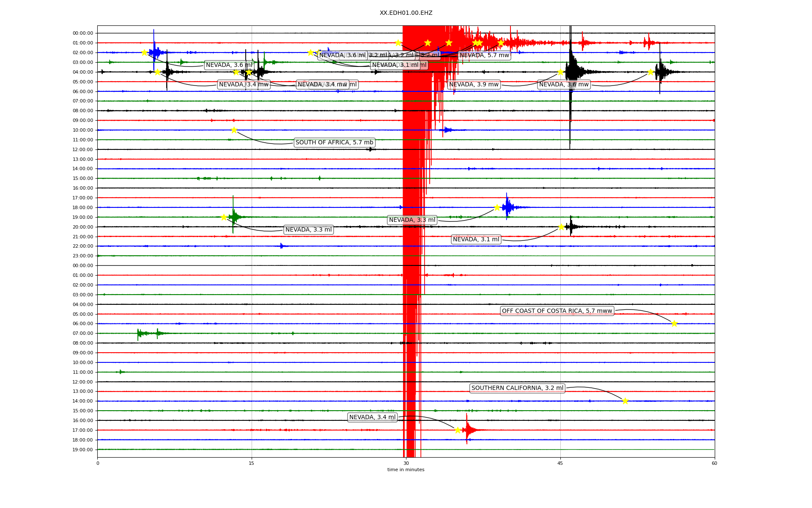Select the 45 minute tick label
This screenshot has width=812, height=508.
click(x=560, y=463)
